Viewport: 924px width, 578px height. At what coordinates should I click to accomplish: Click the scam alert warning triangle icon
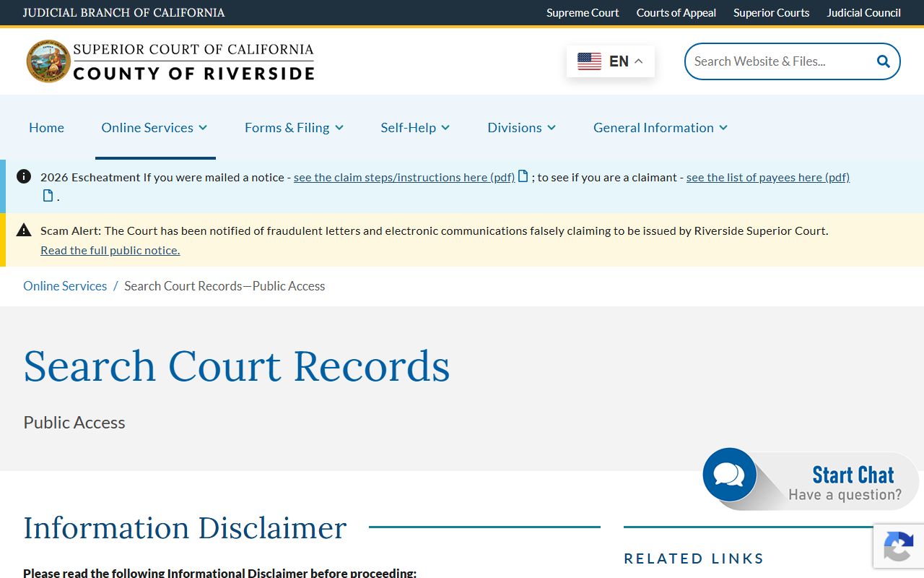pos(24,230)
